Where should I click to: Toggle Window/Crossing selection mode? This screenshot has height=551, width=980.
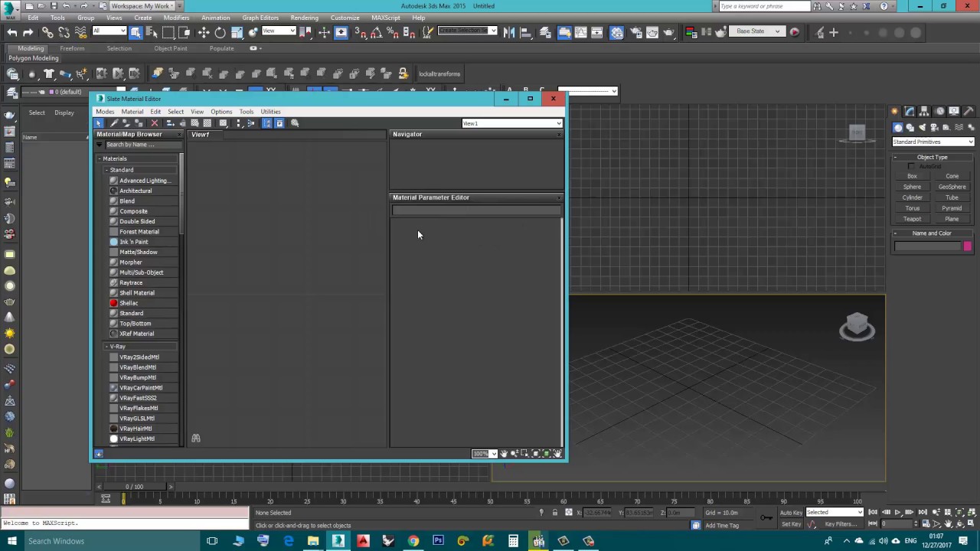pyautogui.click(x=185, y=32)
